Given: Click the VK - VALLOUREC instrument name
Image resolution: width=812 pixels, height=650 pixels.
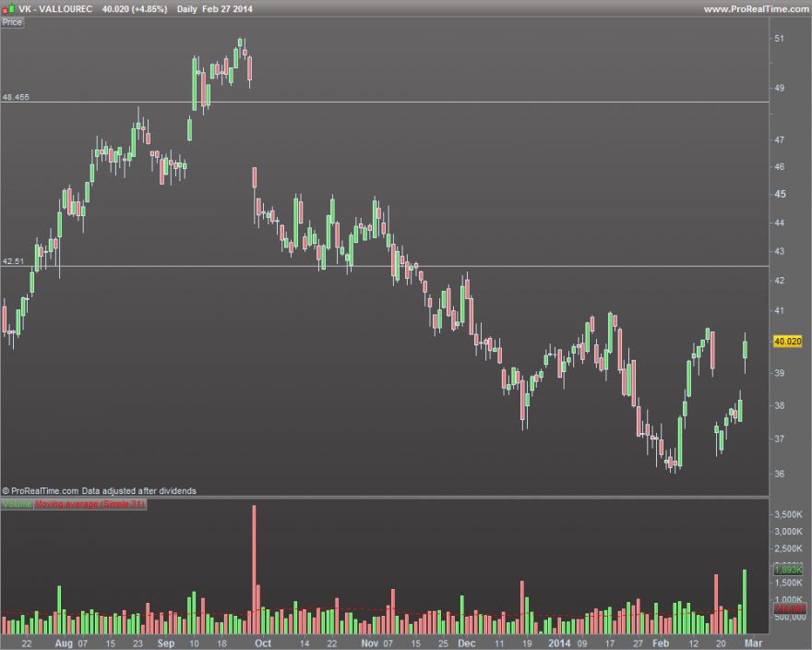Looking at the screenshot, I should pos(55,9).
